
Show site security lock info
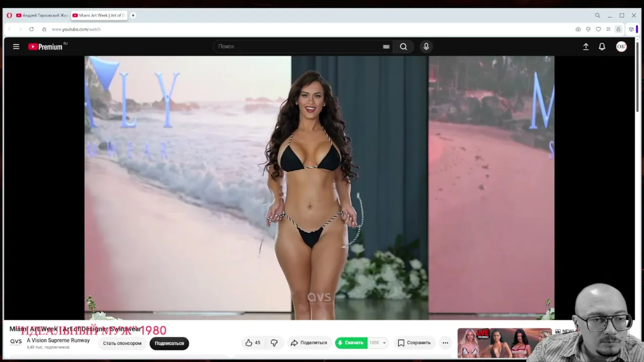click(44, 29)
